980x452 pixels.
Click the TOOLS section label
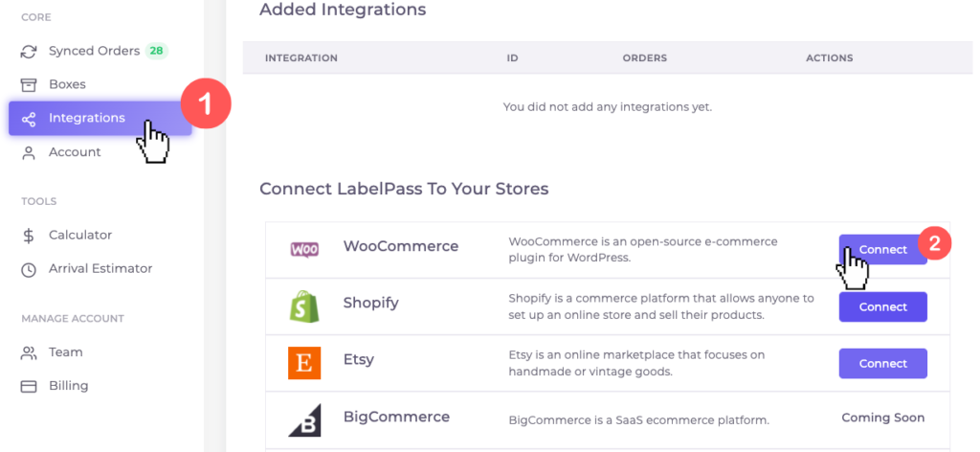(x=38, y=201)
